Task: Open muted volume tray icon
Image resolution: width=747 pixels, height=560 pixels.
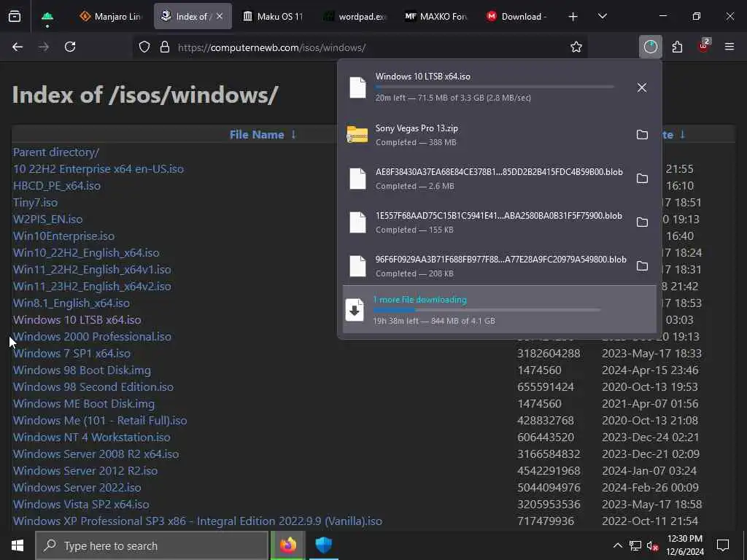Action: coord(653,546)
